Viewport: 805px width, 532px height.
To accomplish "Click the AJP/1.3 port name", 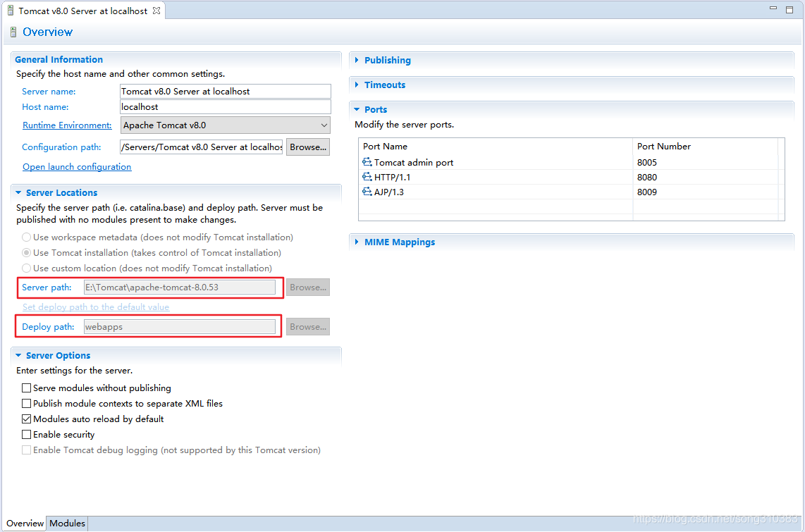I will [388, 192].
